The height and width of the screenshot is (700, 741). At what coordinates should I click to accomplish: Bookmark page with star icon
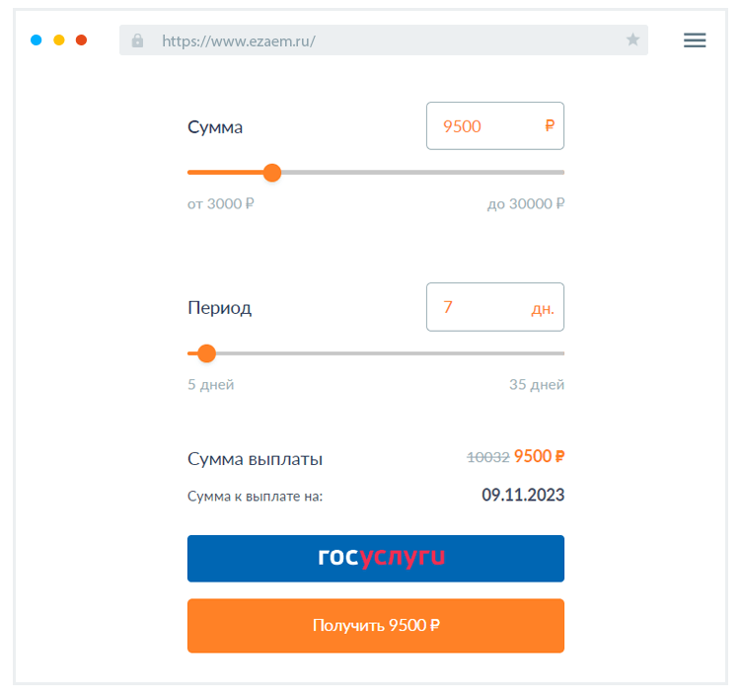[x=632, y=40]
